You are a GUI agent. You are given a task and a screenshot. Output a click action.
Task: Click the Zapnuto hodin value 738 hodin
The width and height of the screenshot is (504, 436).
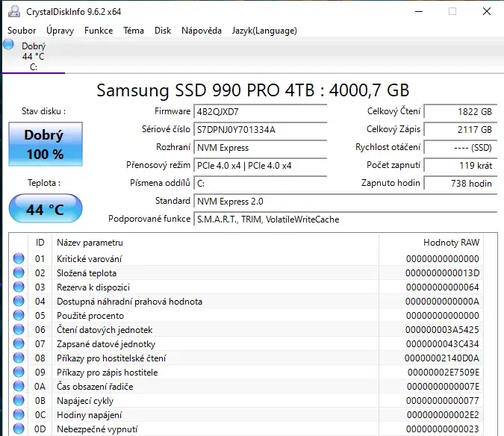(x=461, y=184)
